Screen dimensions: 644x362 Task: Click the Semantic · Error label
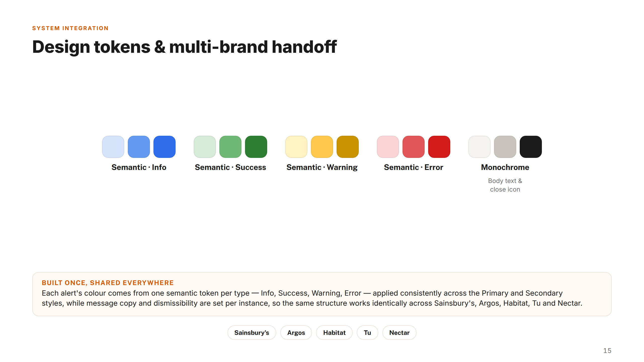pyautogui.click(x=414, y=167)
